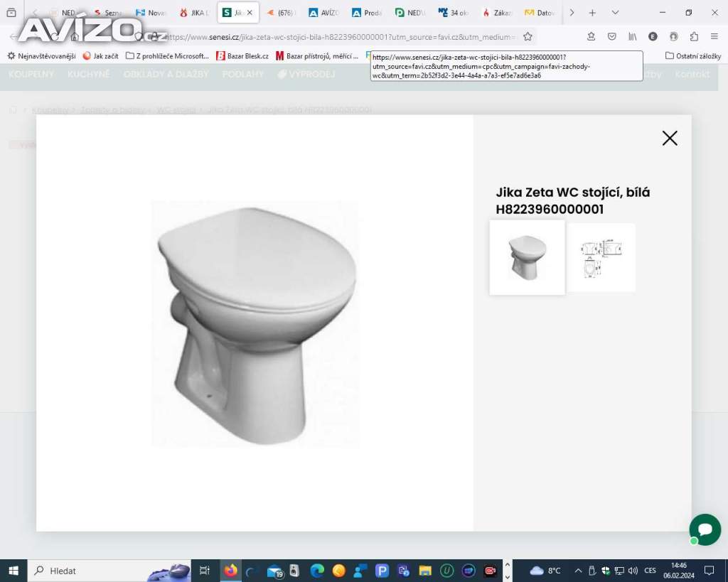Select the toilet photo thumbnail
The width and height of the screenshot is (728, 582).
click(527, 257)
